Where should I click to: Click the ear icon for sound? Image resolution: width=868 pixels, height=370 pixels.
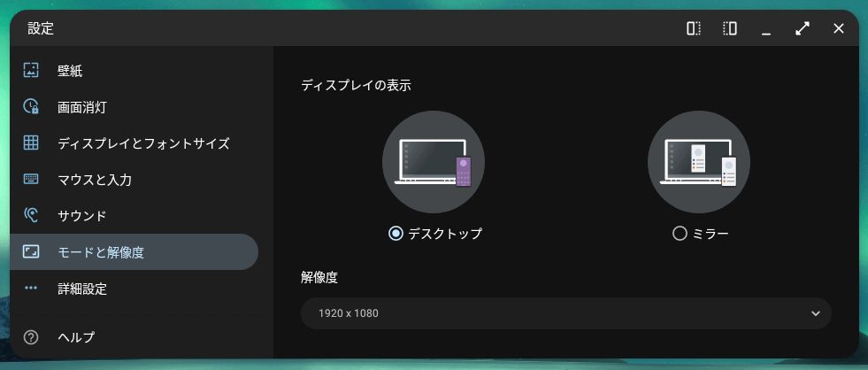point(31,215)
